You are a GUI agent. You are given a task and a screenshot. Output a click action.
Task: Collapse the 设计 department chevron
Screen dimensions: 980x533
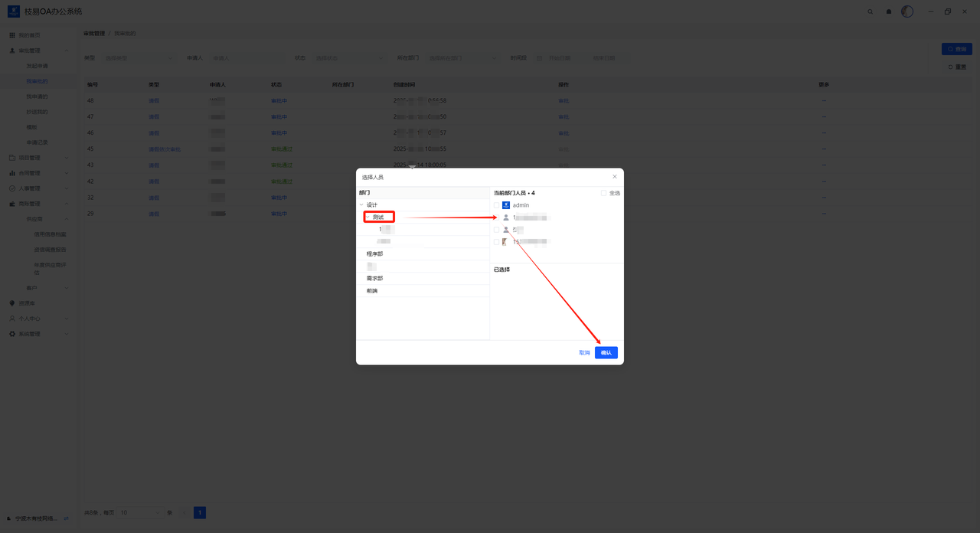[361, 205]
